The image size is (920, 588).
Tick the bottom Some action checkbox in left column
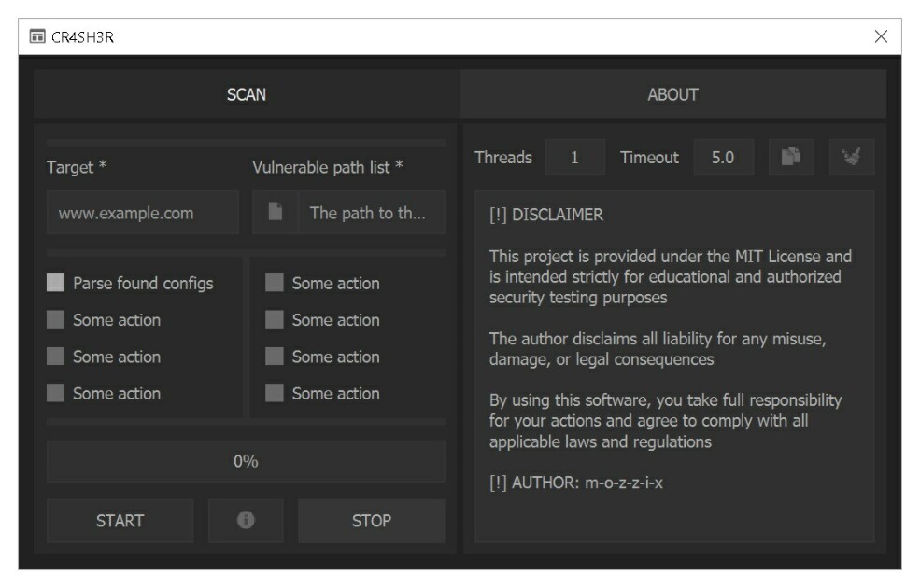pyautogui.click(x=55, y=393)
